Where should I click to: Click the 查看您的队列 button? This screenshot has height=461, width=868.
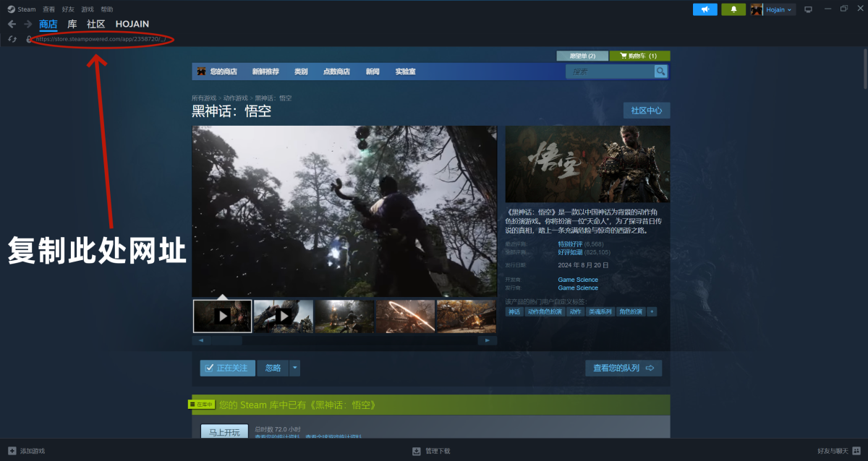click(624, 368)
